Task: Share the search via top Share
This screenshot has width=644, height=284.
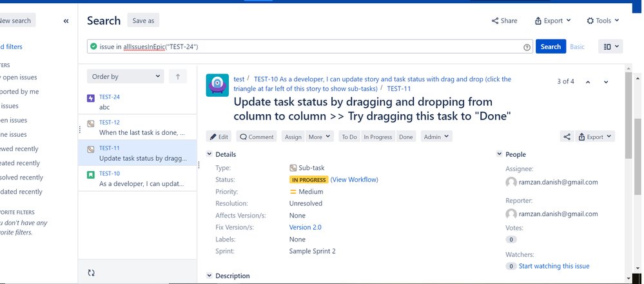Action: click(504, 21)
